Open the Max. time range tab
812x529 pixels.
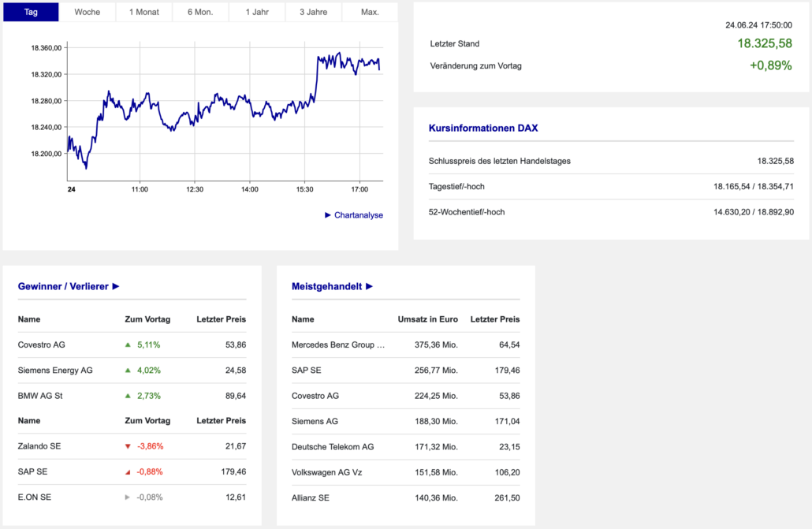(370, 12)
